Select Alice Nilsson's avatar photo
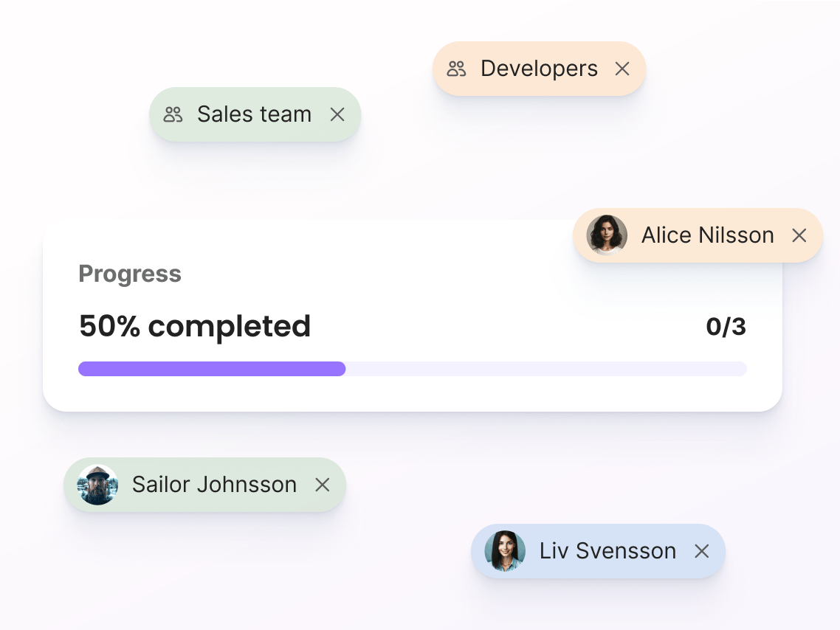840x630 pixels. 607,235
